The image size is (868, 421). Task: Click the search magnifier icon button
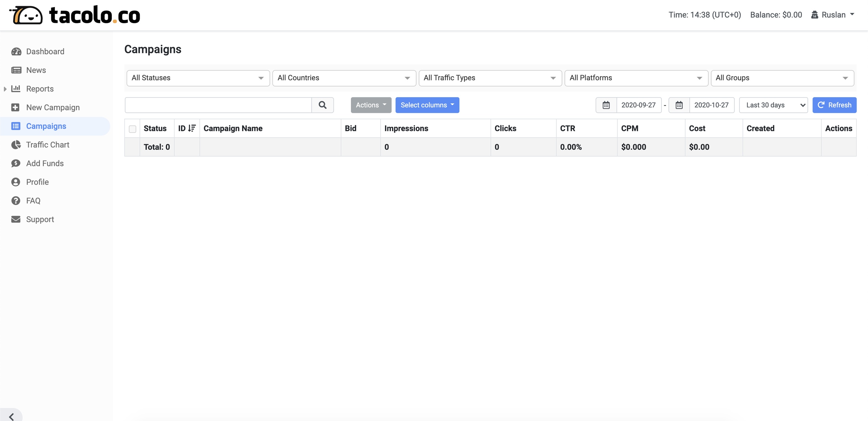[x=322, y=105]
